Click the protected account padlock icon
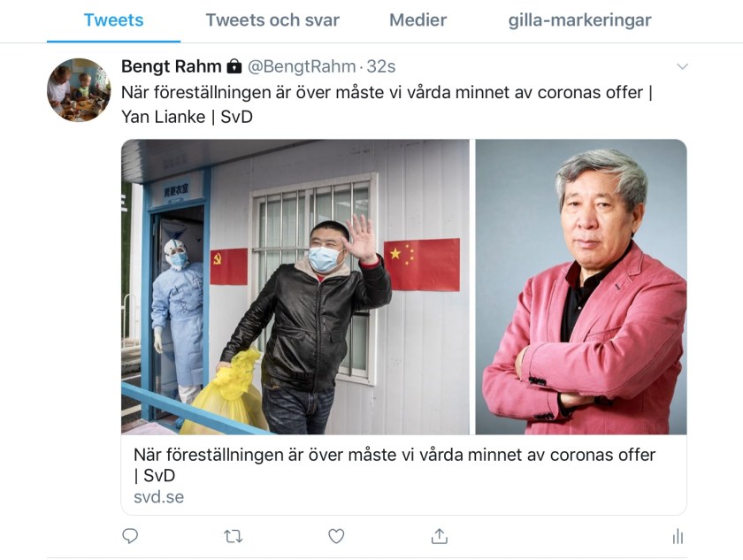 234,66
